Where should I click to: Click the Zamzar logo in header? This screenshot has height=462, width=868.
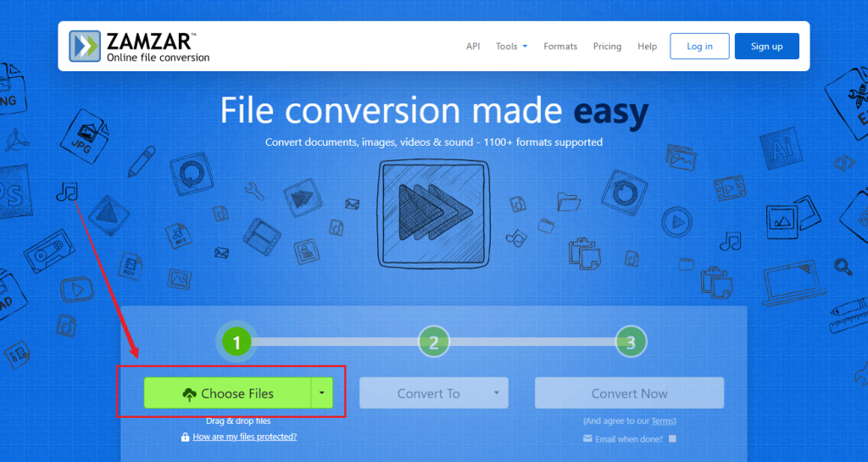click(140, 47)
